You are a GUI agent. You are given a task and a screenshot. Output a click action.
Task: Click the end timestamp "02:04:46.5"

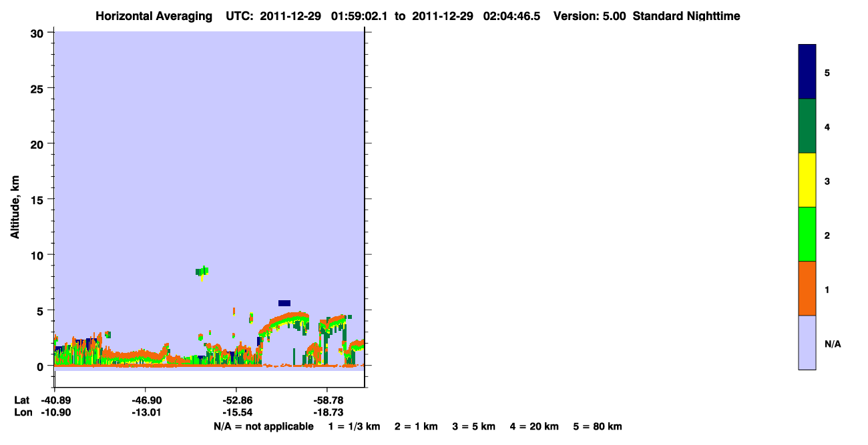pyautogui.click(x=511, y=16)
